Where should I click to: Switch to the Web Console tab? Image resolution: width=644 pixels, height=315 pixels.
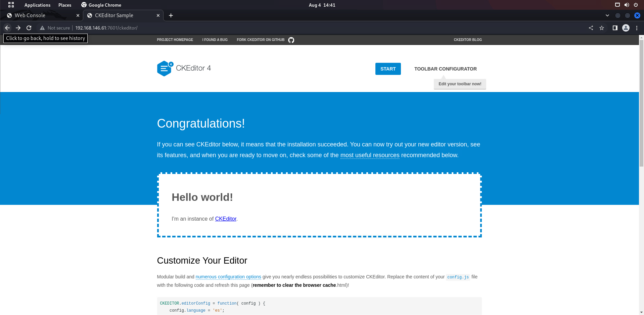42,15
